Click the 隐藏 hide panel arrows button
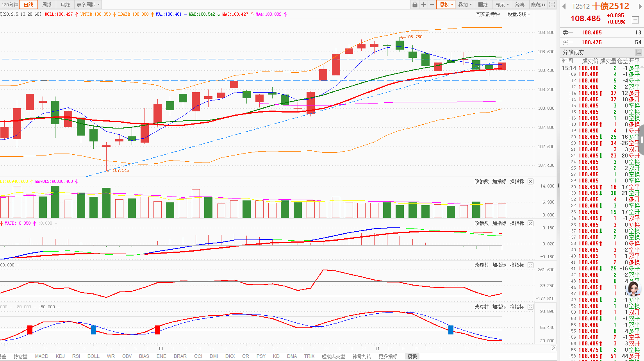This screenshot has width=644, height=361. click(538, 5)
